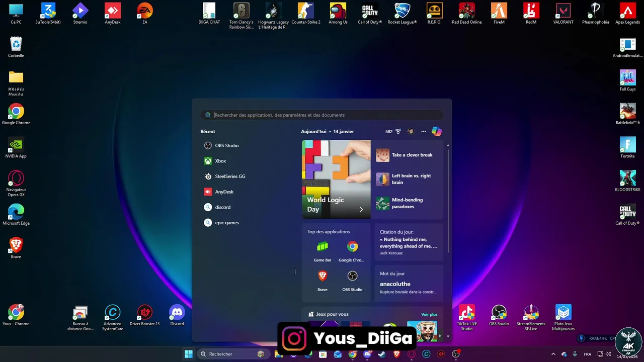
Task: Select the StreamElements SE.Live desktop icon
Action: point(531,318)
